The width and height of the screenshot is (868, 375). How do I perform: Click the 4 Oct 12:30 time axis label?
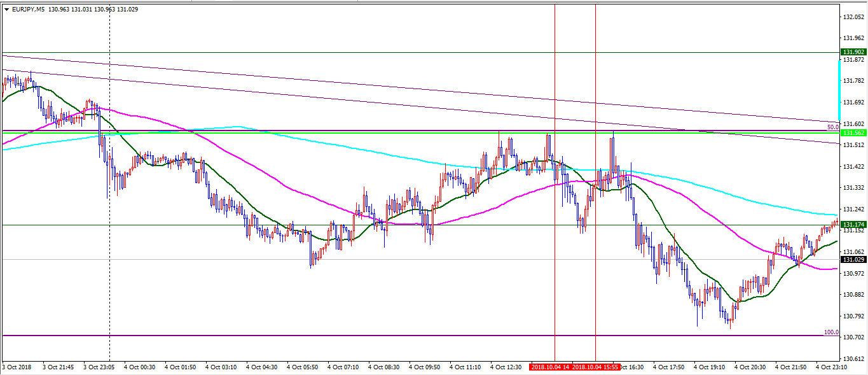[506, 367]
